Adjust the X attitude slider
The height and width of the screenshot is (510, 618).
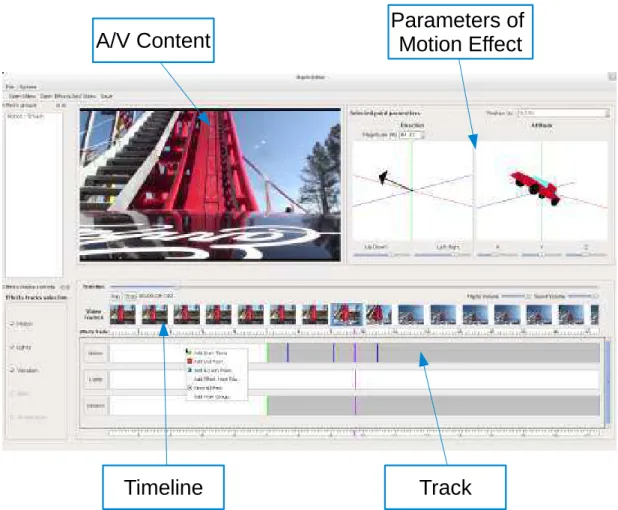(x=497, y=255)
